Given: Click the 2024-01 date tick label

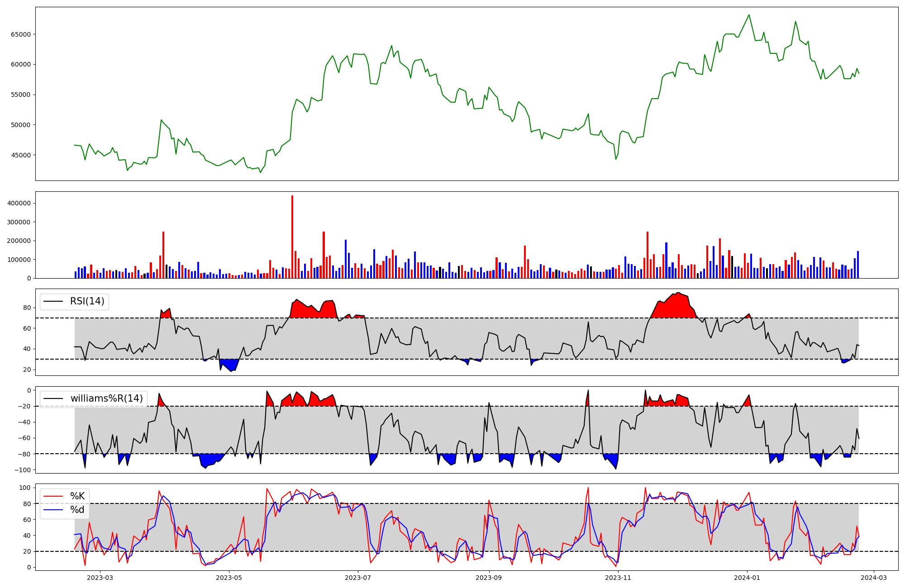Looking at the screenshot, I should [747, 578].
